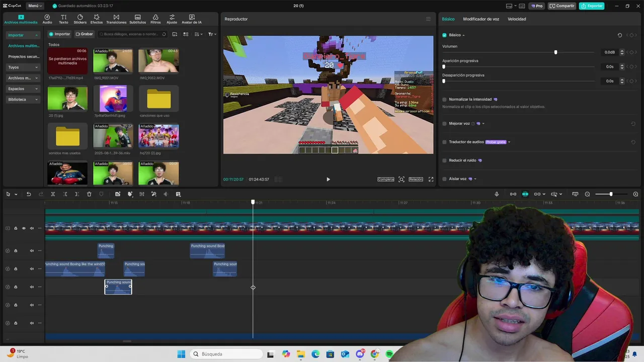Click the player hamburger menu icon
This screenshot has width=644, height=362.
pos(428,19)
